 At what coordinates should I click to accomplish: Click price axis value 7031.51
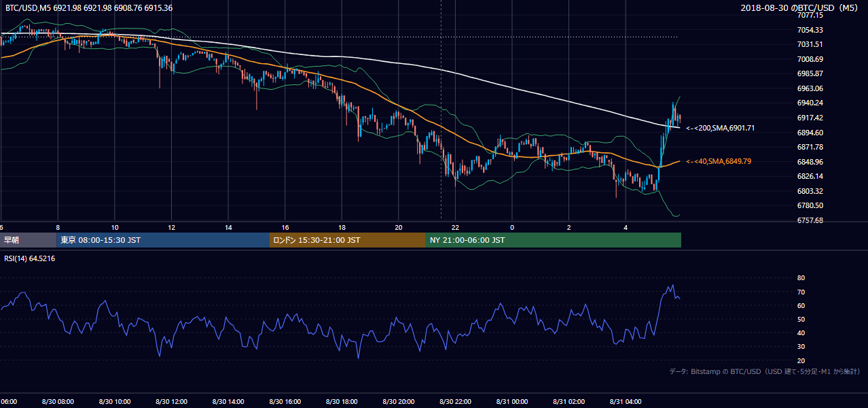click(810, 44)
